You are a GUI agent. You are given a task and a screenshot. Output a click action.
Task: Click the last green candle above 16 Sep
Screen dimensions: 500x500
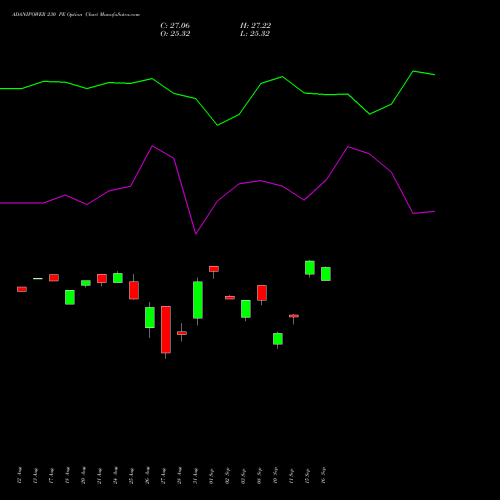coord(326,274)
